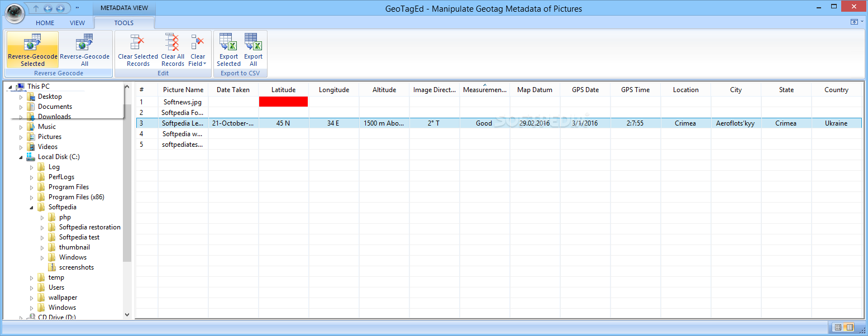Open the GeoTagEd application orb menu

13,13
